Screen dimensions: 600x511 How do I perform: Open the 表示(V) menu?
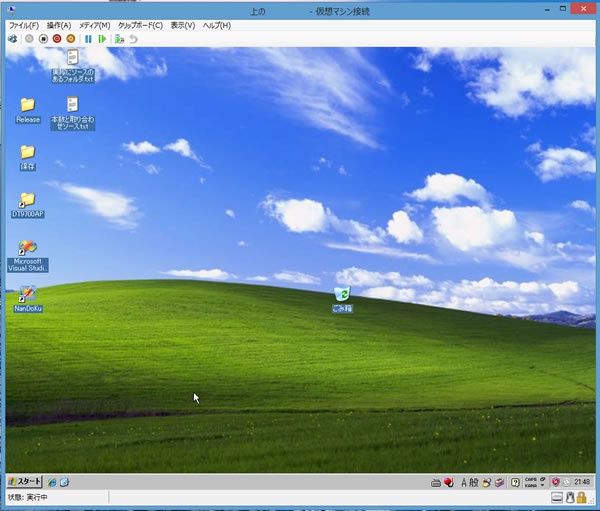183,26
